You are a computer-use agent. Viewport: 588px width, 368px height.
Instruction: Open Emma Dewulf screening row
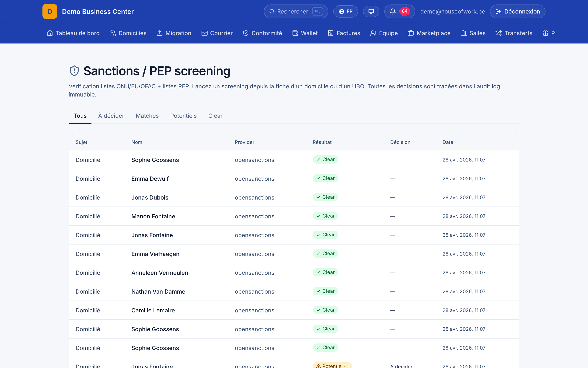click(x=294, y=179)
